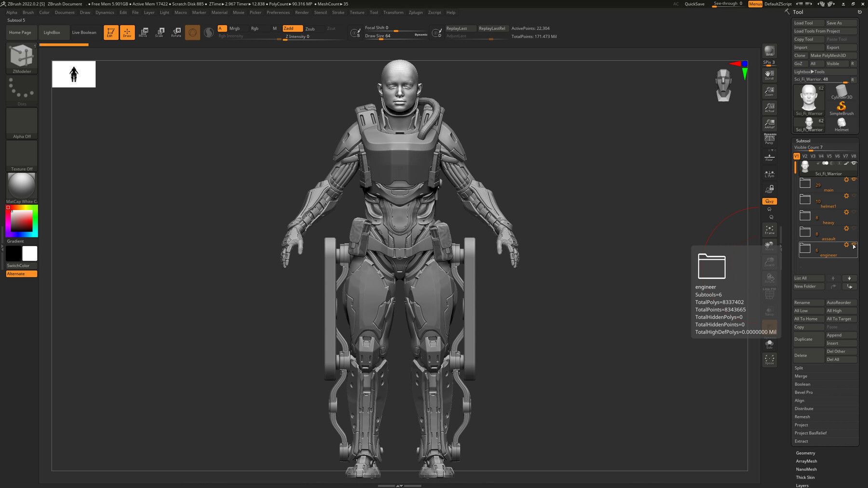Image resolution: width=868 pixels, height=488 pixels.
Task: Click the Gizmo 3D sphere icon
Action: pyautogui.click(x=192, y=32)
